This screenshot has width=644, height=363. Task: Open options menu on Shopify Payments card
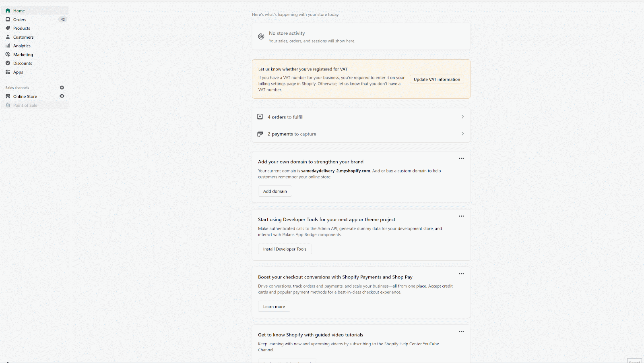click(461, 274)
